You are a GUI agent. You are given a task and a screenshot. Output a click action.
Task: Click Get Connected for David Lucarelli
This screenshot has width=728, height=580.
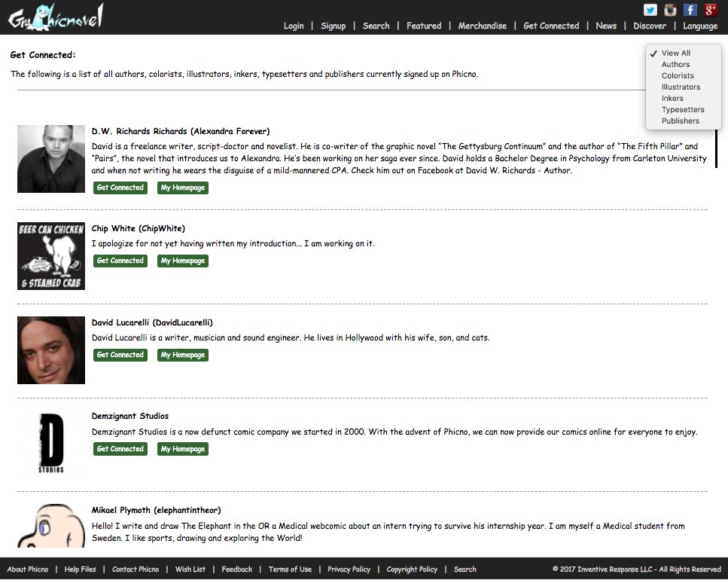click(x=120, y=355)
